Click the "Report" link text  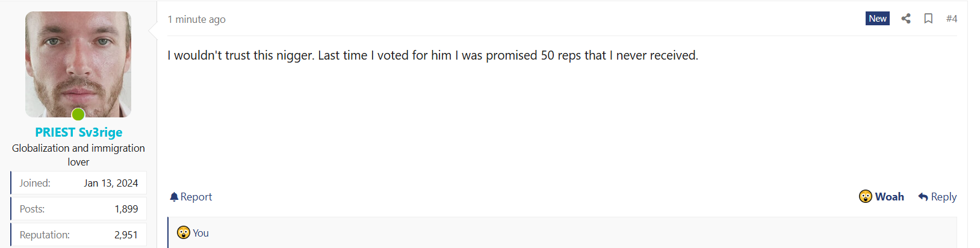tap(196, 197)
